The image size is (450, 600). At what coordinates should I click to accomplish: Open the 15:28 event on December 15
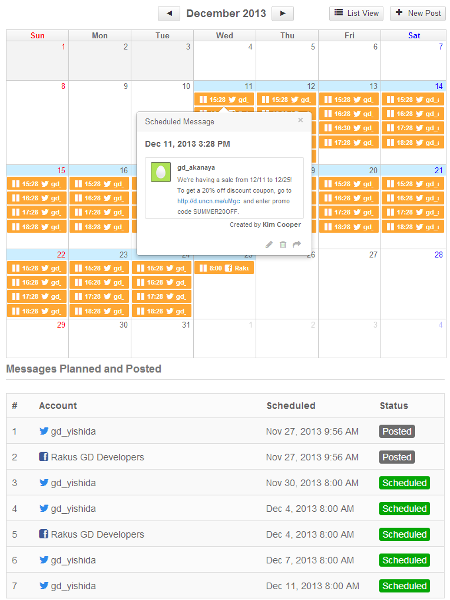pos(37,184)
